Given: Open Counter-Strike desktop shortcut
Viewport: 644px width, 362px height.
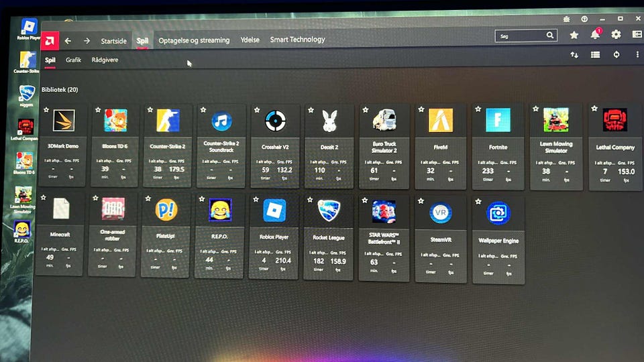Looking at the screenshot, I should pos(27,62).
